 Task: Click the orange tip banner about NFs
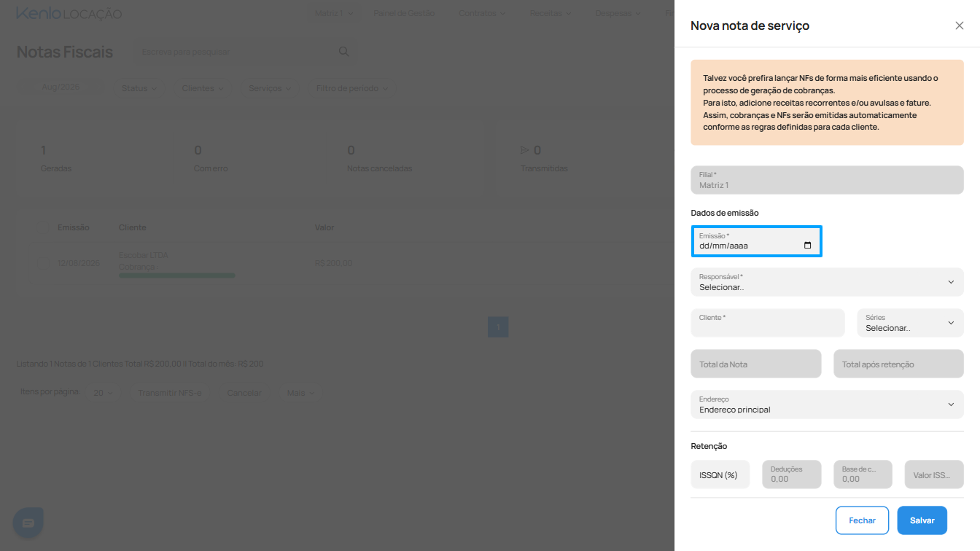[x=827, y=103]
